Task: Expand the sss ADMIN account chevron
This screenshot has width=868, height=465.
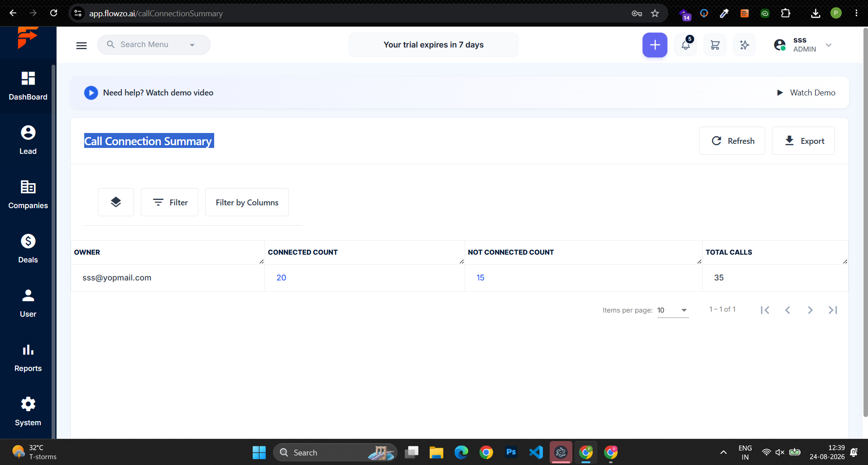Action: pyautogui.click(x=829, y=45)
